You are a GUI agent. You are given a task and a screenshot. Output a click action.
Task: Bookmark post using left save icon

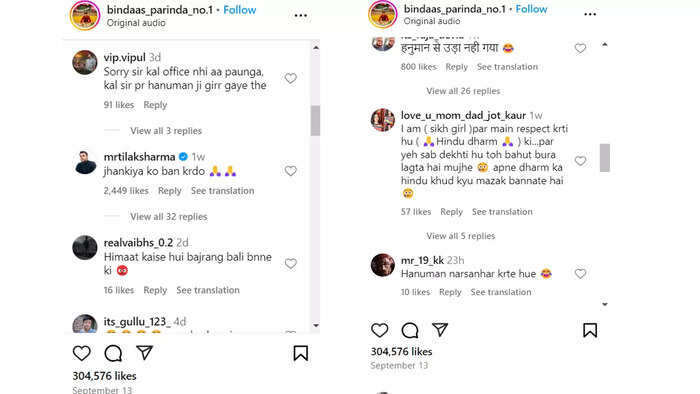(300, 353)
